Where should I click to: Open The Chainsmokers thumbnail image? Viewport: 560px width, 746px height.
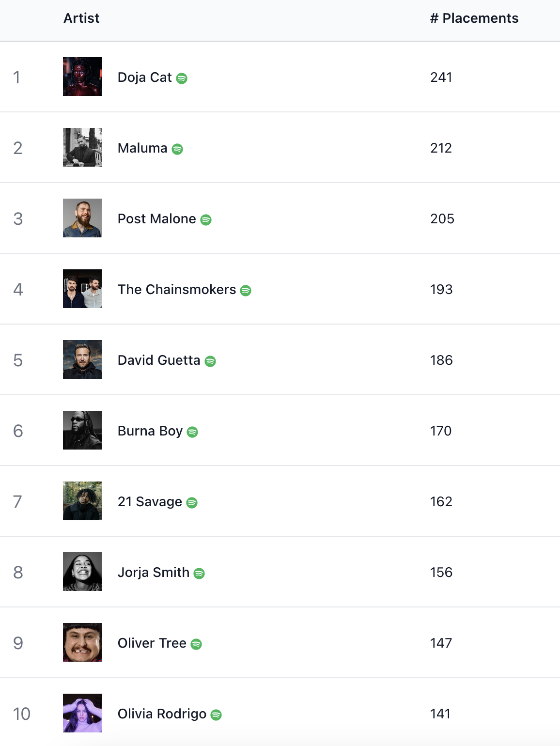(82, 289)
